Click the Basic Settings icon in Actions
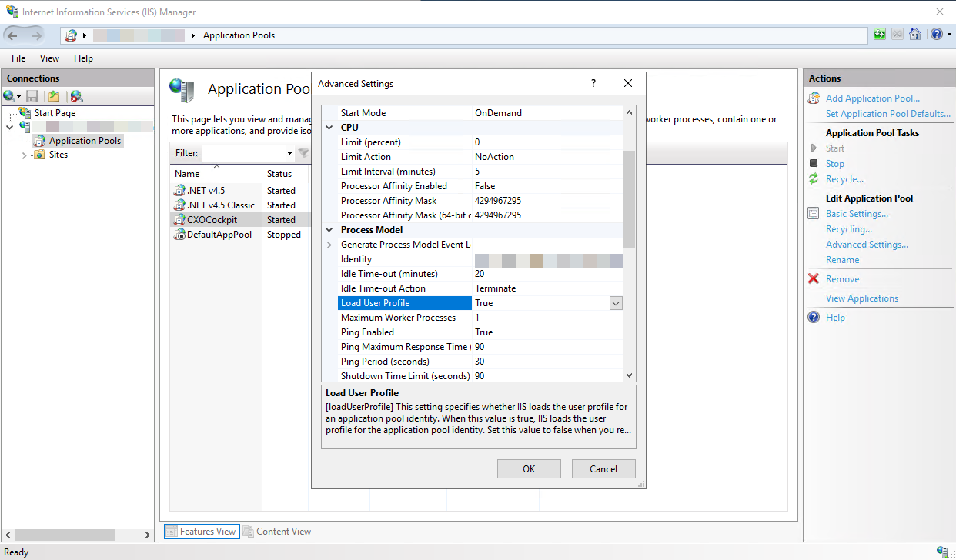Image resolution: width=956 pixels, height=560 pixels. (x=814, y=214)
